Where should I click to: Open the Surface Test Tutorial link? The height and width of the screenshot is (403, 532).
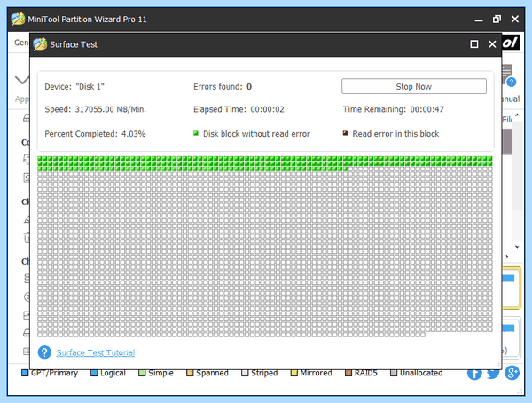[x=96, y=352]
